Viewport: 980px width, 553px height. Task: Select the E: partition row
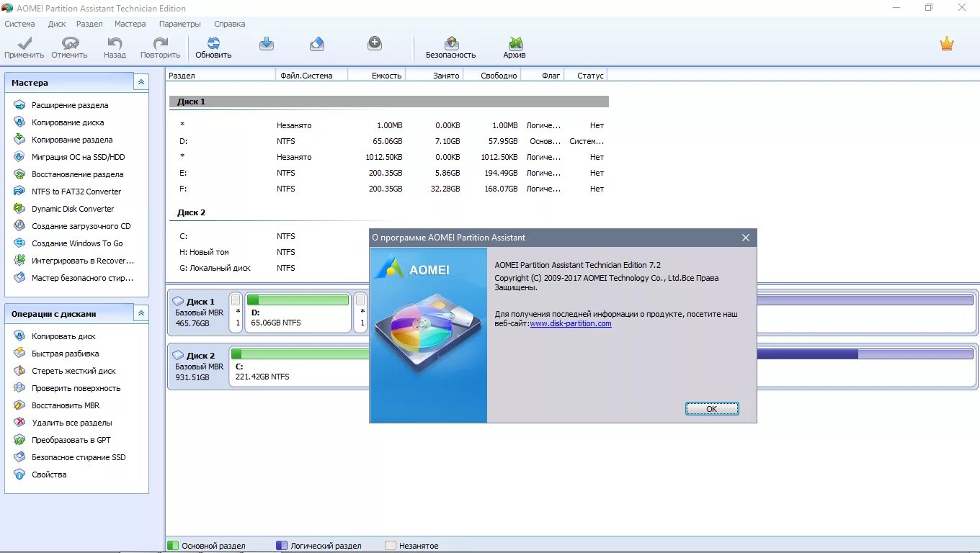coord(389,173)
